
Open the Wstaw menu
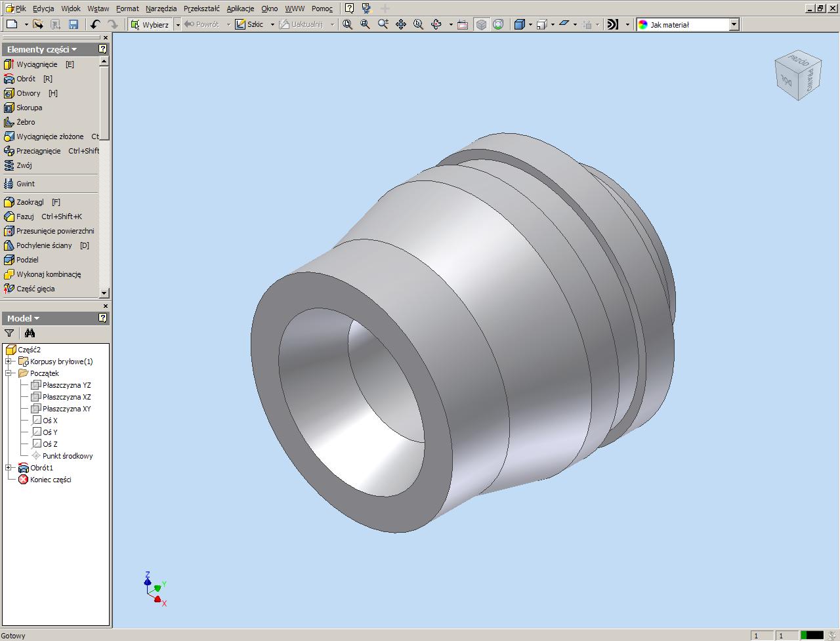[98, 9]
